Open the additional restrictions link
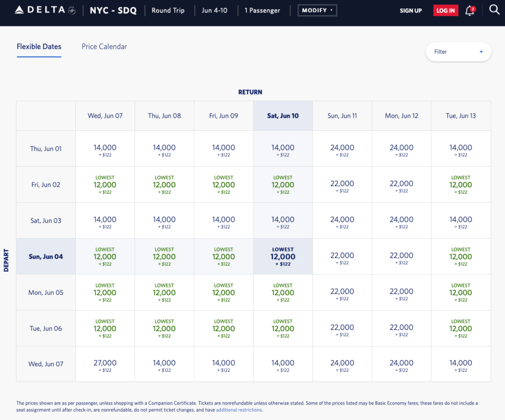The height and width of the screenshot is (420, 505). pyautogui.click(x=239, y=410)
